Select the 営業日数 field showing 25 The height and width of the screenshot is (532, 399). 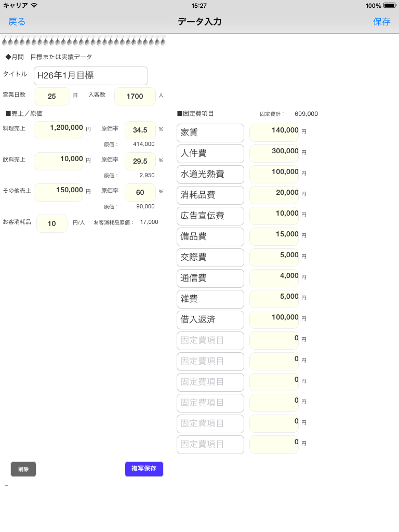click(52, 96)
